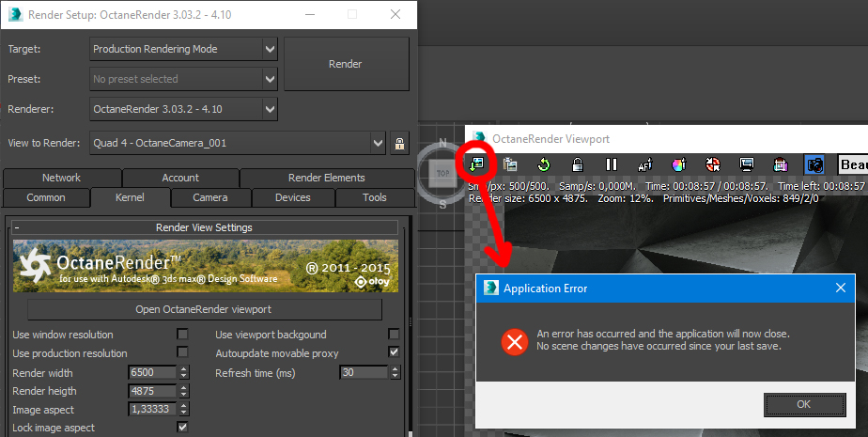Click the Render width field
Screen dimensions: 868x437
[x=152, y=373]
